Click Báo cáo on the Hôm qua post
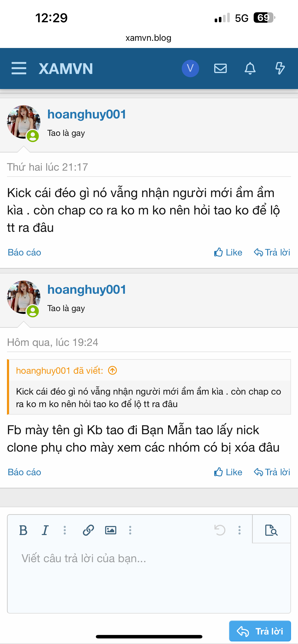This screenshot has width=298, height=644. pyautogui.click(x=24, y=472)
